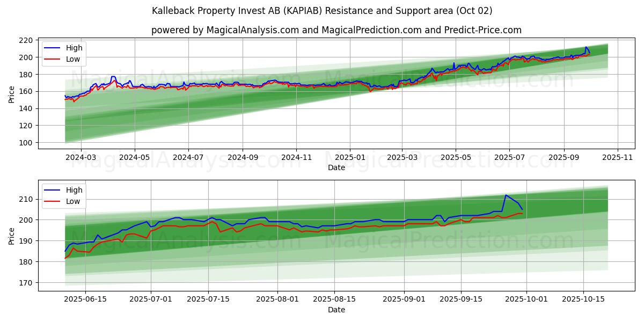
Task: Click the 2025-11 tick on top date axis
Action: point(618,158)
